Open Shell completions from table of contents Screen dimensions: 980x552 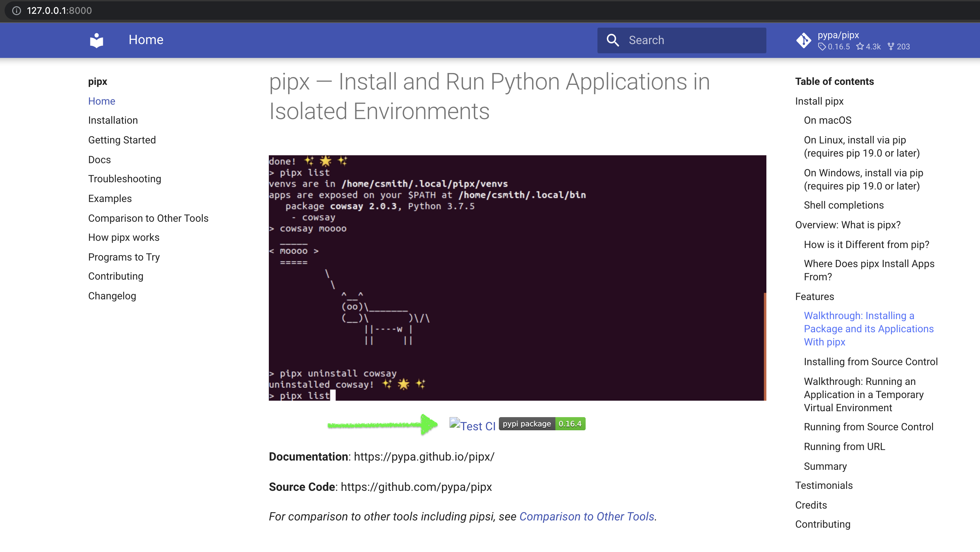tap(844, 205)
